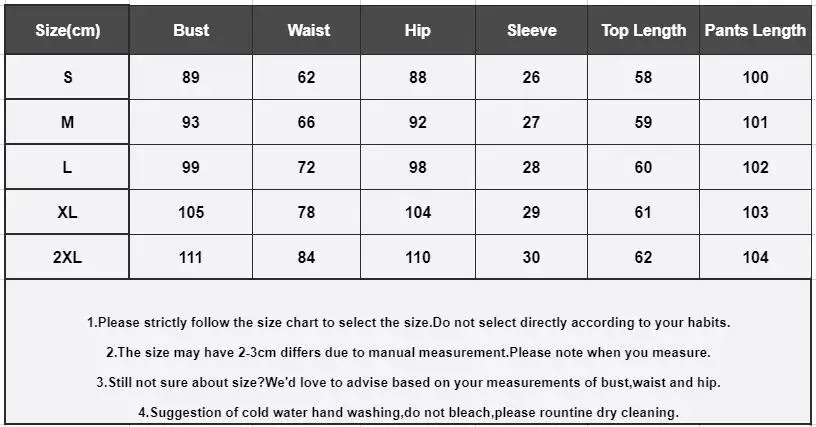Image resolution: width=816 pixels, height=427 pixels.
Task: Click the XL size row label
Action: coord(67,212)
